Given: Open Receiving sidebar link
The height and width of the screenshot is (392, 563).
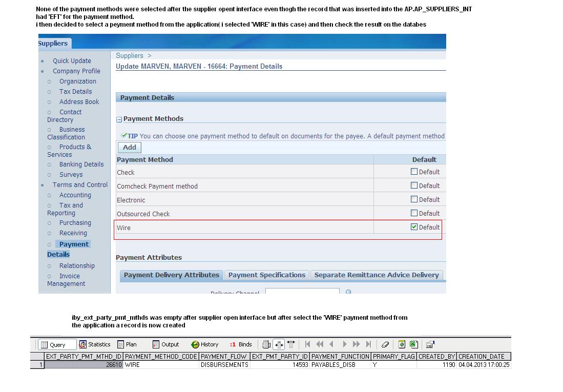Looking at the screenshot, I should coord(73,233).
